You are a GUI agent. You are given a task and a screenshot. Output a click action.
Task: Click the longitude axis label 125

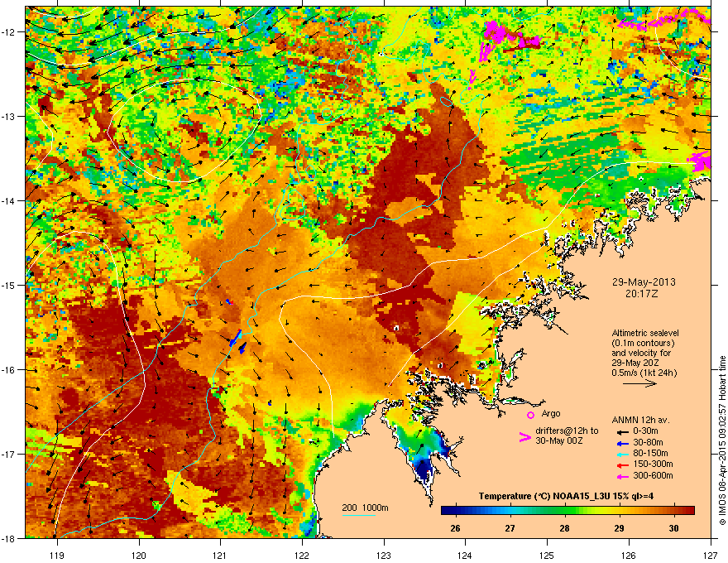(x=547, y=555)
